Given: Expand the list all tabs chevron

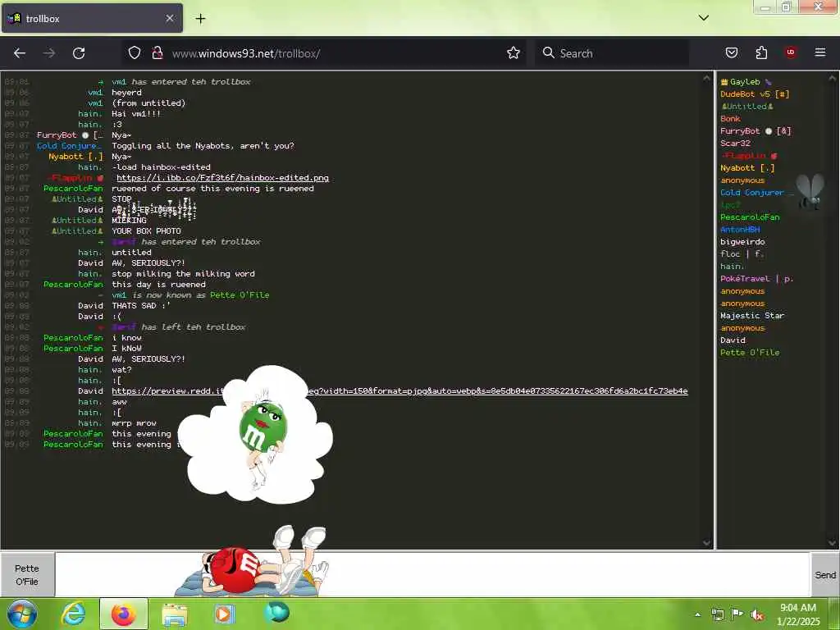Looking at the screenshot, I should coord(704,18).
